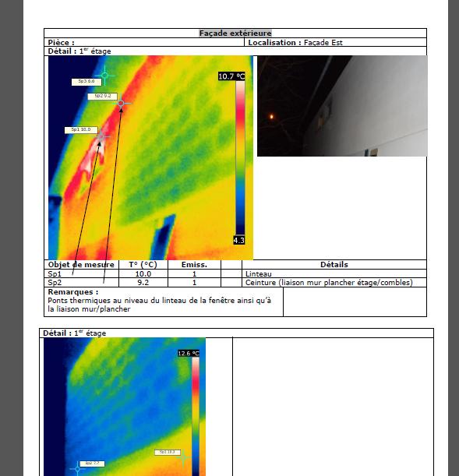This screenshot has width=459, height=476.
Task: Click the blue Sp2 crosshair in the lower thermal image
Action: coord(77,469)
